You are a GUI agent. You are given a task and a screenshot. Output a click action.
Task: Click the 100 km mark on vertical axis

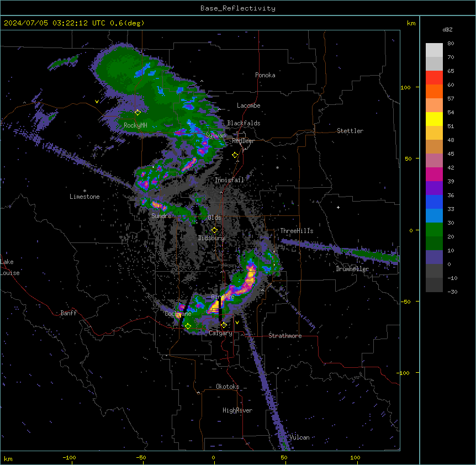(405, 87)
